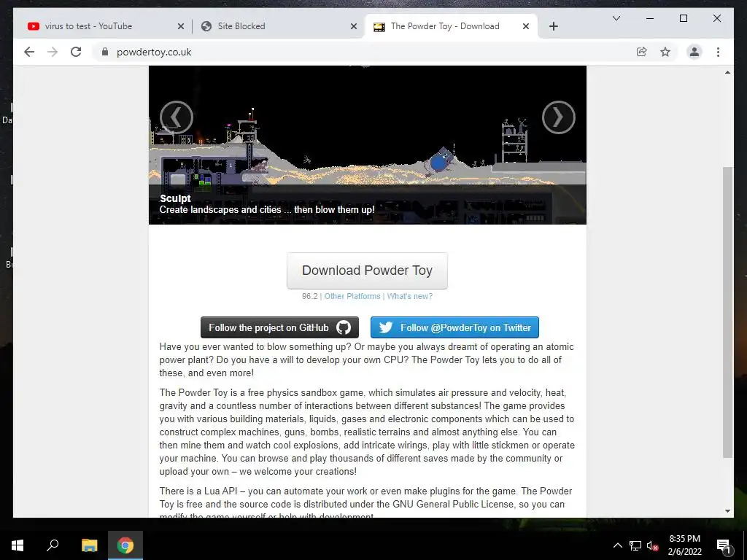Image resolution: width=747 pixels, height=560 pixels.
Task: Click scrollbar up arrow
Action: coord(727,72)
